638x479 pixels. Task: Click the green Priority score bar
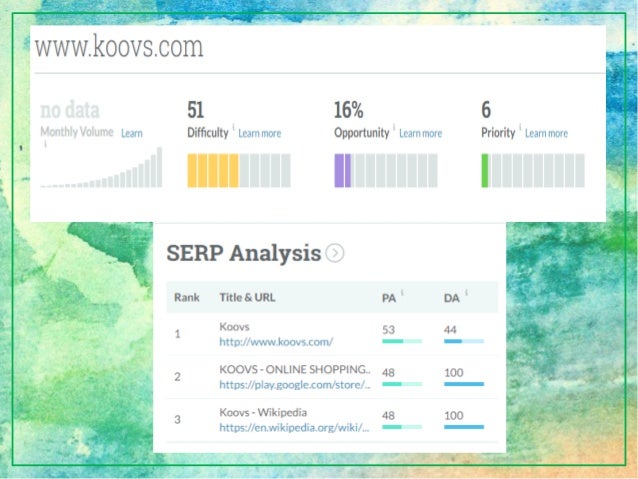click(533, 171)
